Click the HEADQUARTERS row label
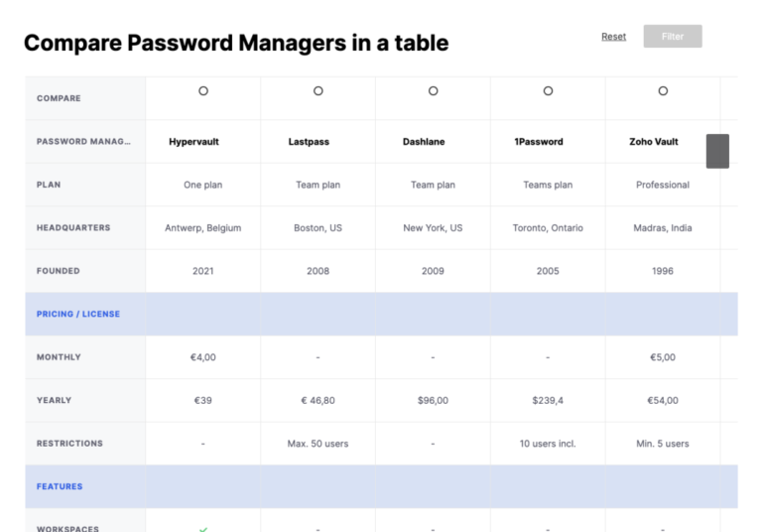 click(x=73, y=227)
